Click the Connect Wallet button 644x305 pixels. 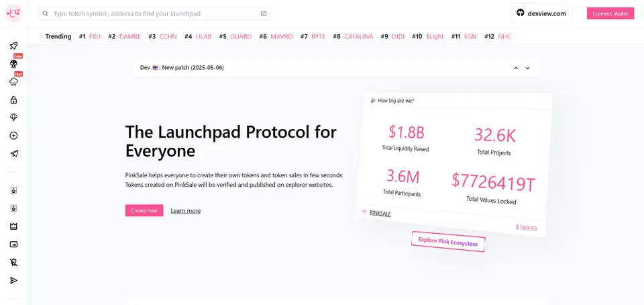pos(610,13)
